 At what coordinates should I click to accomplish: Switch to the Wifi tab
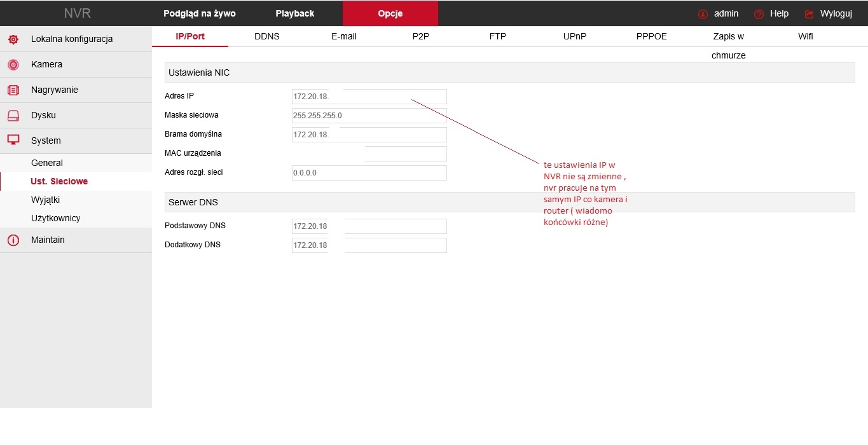click(806, 36)
